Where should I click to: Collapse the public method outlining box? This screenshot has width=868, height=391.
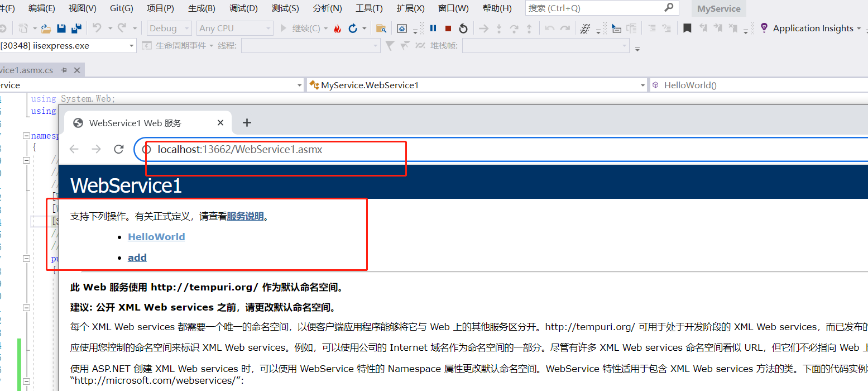point(26,259)
